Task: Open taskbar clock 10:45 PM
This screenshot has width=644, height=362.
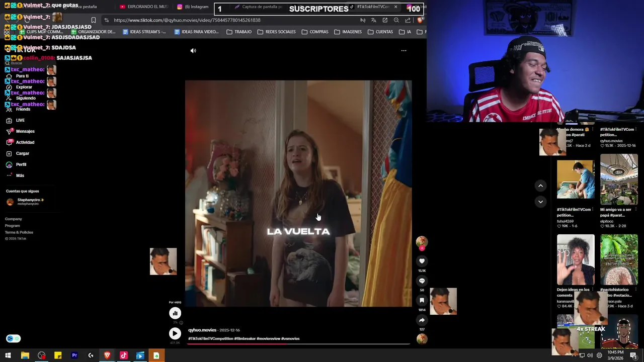Action: point(615,355)
